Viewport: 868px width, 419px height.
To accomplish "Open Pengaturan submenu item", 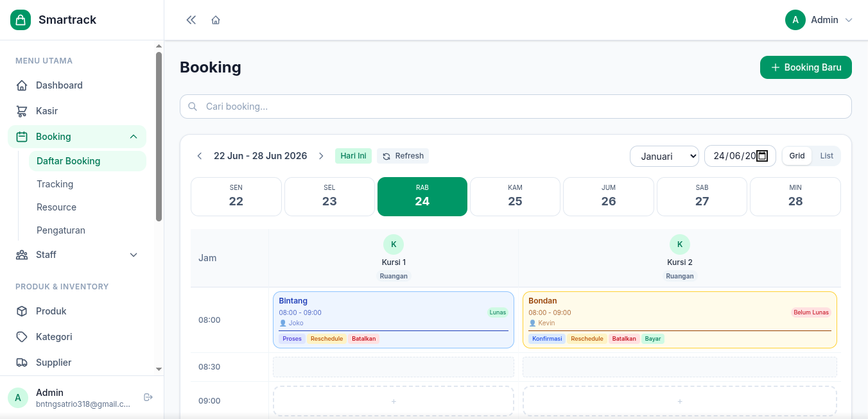I will point(87,230).
